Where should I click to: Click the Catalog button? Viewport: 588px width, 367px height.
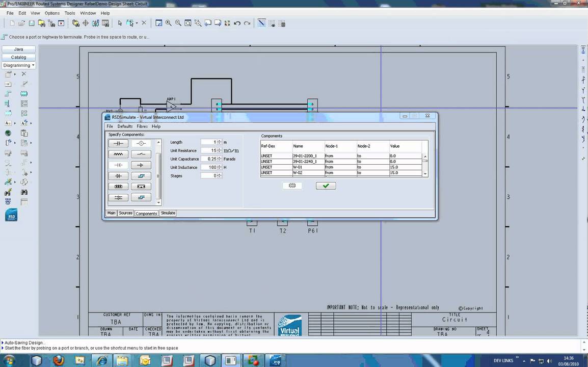tap(18, 58)
